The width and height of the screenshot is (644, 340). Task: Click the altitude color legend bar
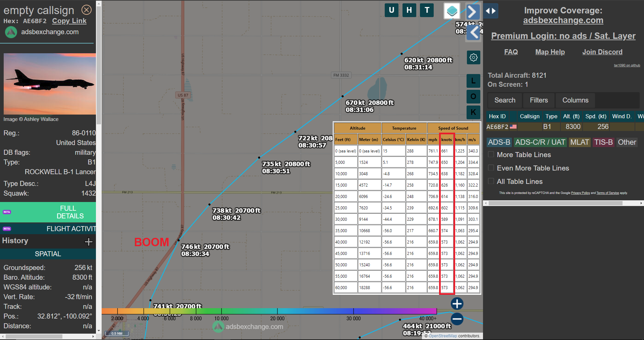tap(269, 311)
